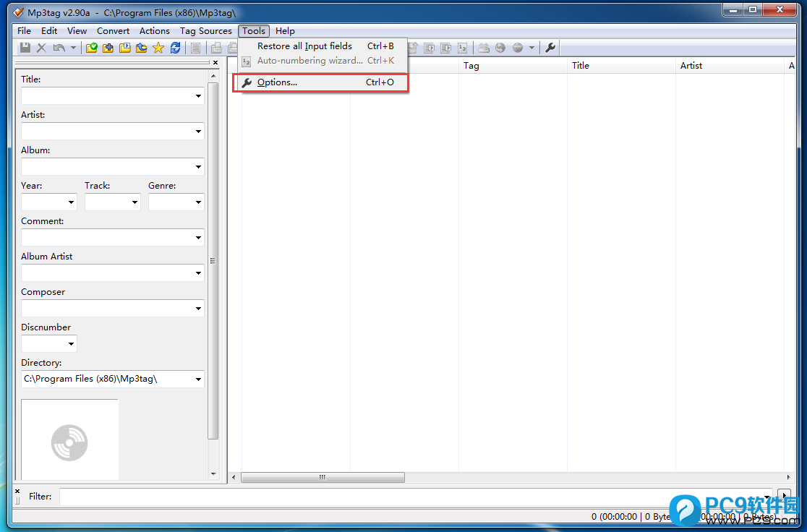Open the Undo history dropdown arrow
Image resolution: width=807 pixels, height=532 pixels.
(73, 48)
